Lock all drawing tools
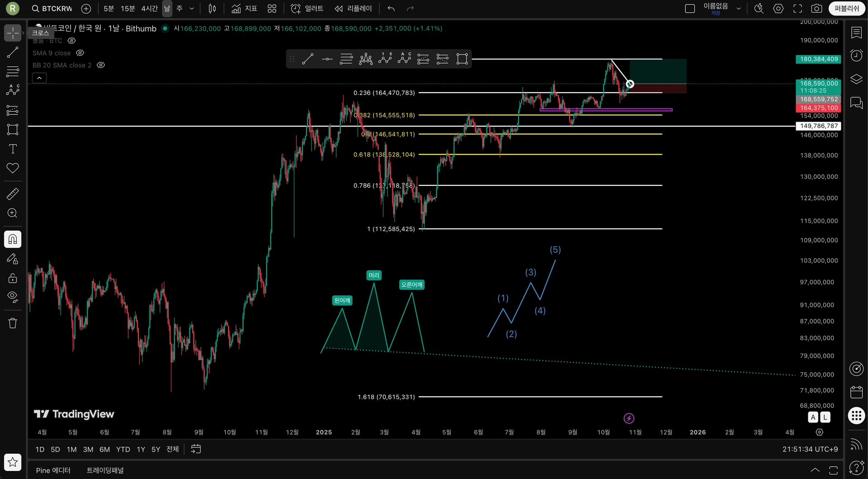The image size is (868, 479). click(13, 278)
